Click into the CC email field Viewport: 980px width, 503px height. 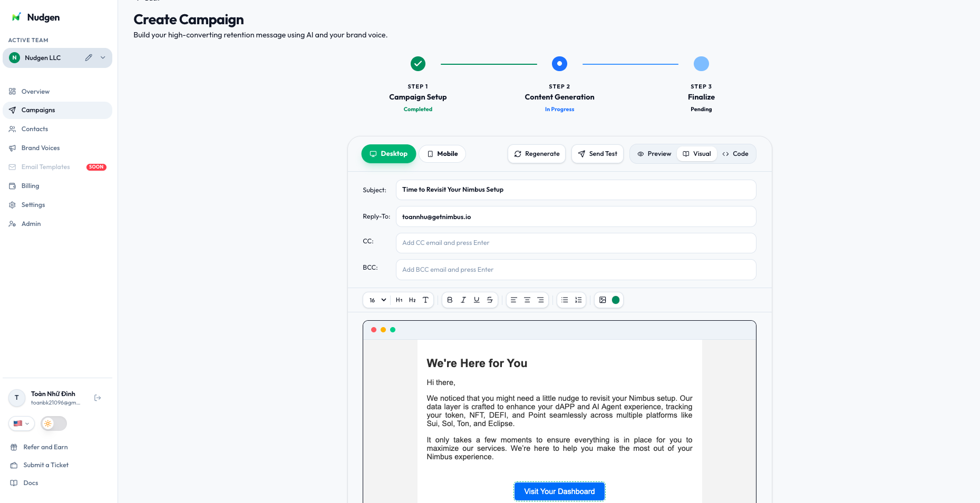[x=576, y=243]
